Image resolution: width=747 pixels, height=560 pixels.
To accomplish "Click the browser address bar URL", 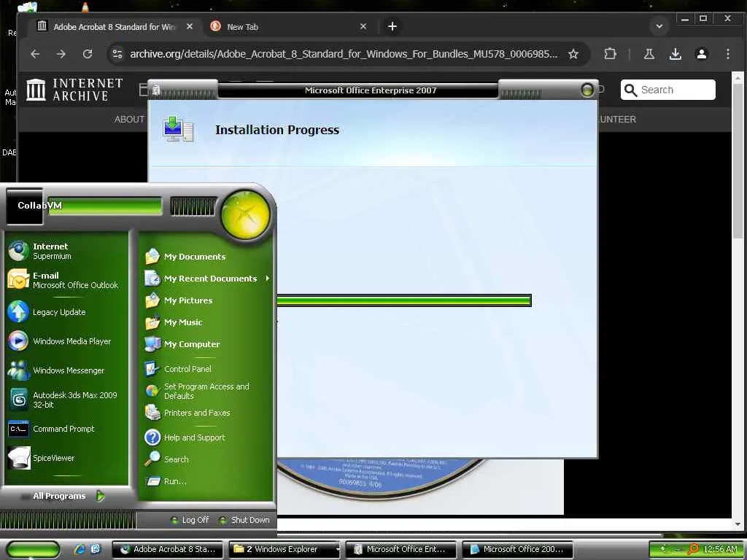I will point(344,54).
